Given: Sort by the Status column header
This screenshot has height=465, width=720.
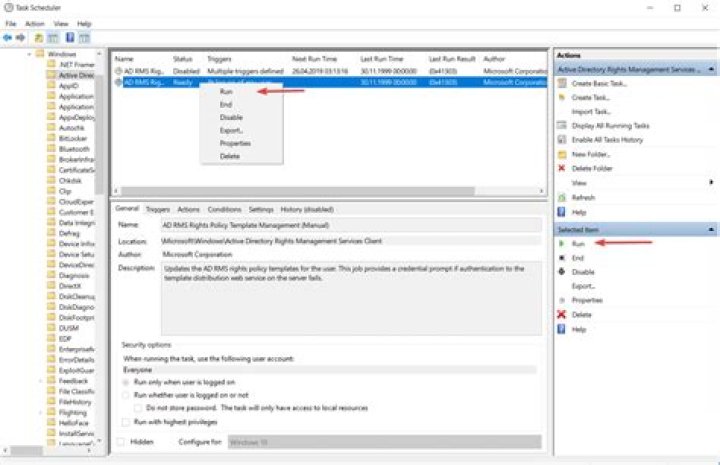Looking at the screenshot, I should tap(183, 59).
